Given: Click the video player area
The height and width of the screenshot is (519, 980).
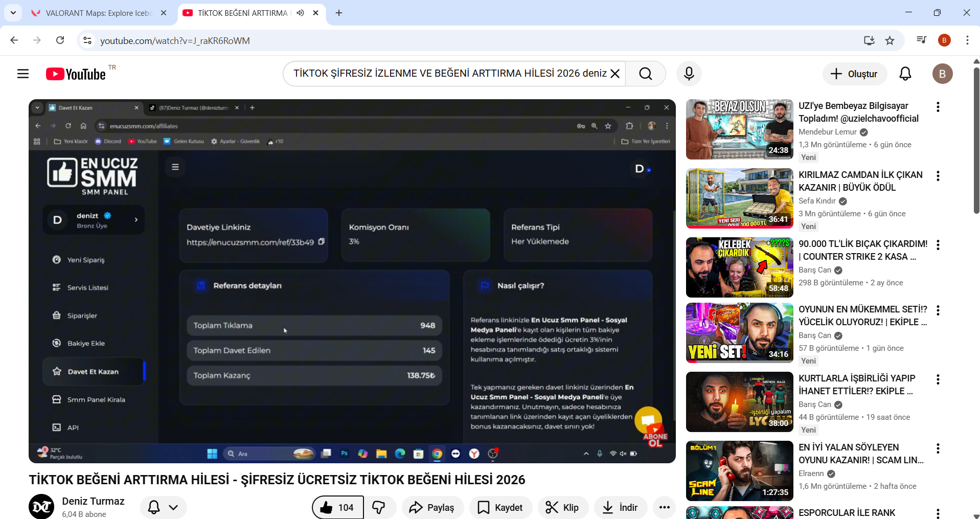Looking at the screenshot, I should click(352, 281).
